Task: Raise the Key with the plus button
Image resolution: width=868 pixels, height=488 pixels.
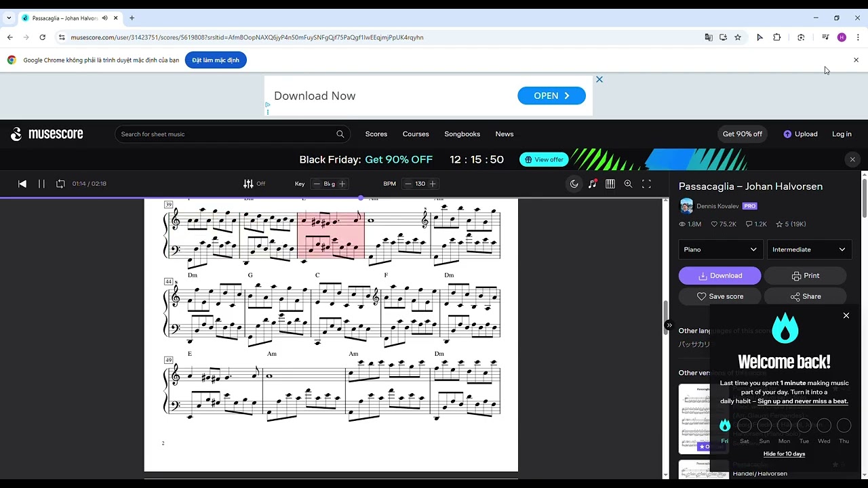Action: pos(342,184)
